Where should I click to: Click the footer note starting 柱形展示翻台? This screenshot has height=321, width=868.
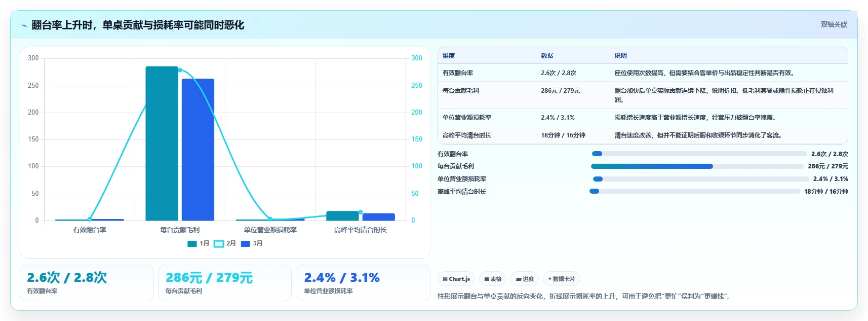click(585, 297)
